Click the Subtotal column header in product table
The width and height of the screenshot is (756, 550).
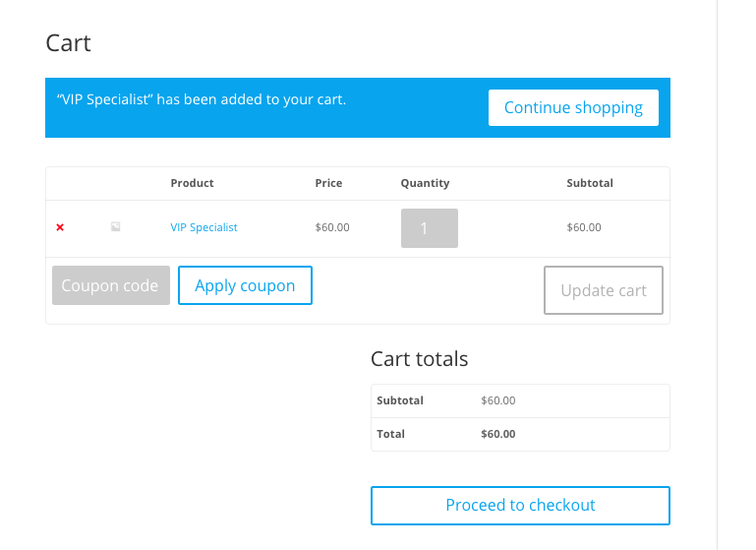coord(590,183)
